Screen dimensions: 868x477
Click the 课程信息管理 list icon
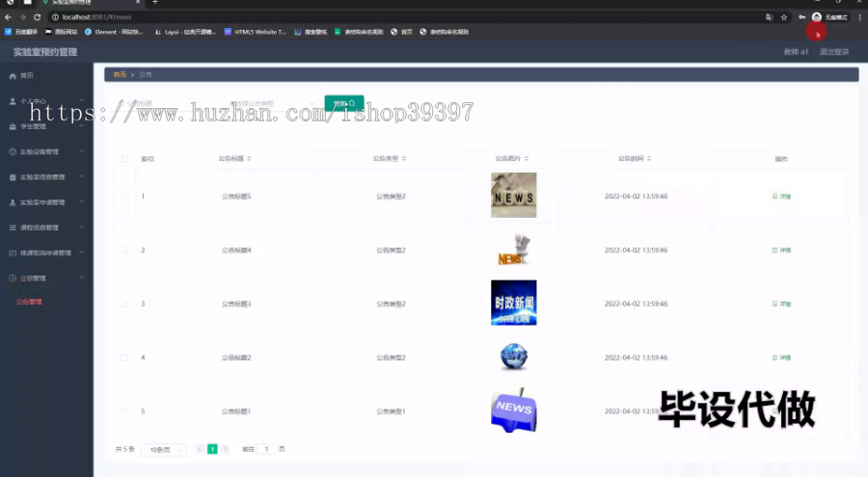click(x=13, y=227)
